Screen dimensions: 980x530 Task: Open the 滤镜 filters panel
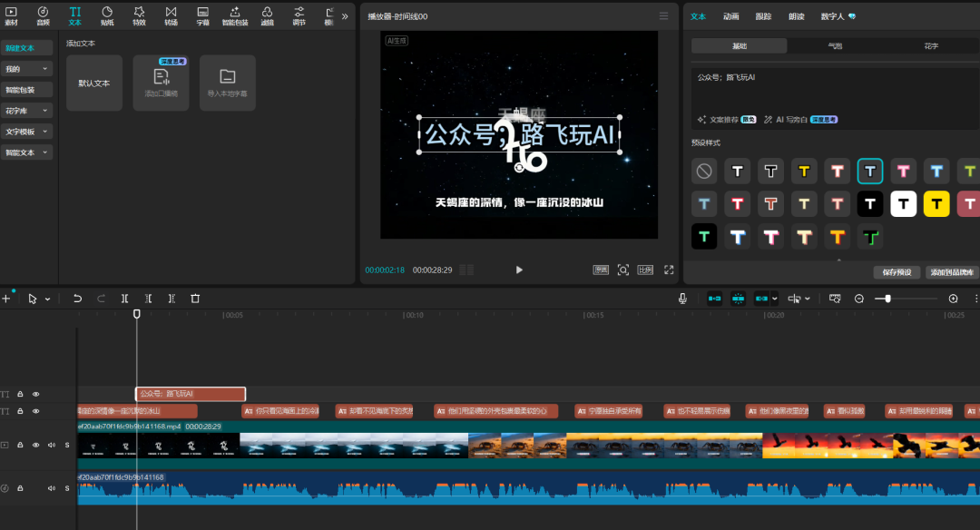(266, 15)
